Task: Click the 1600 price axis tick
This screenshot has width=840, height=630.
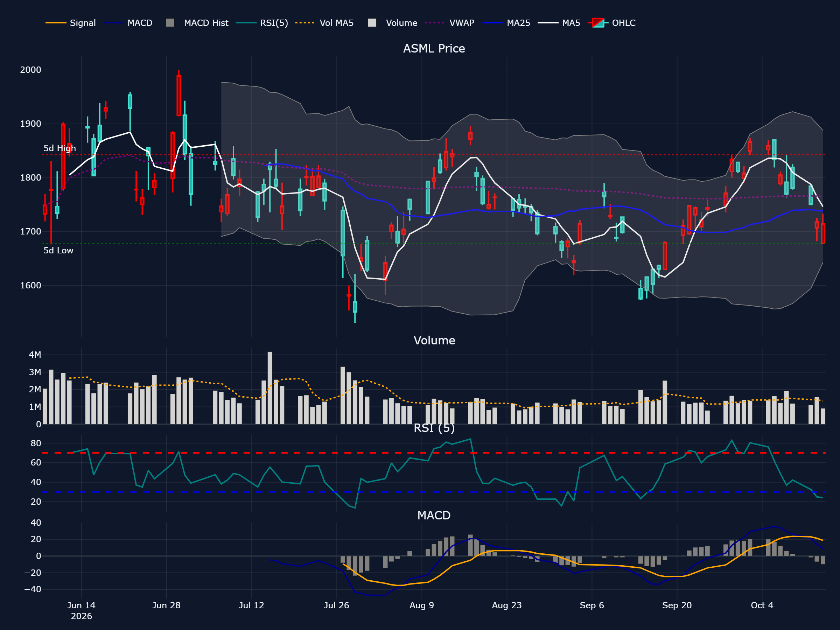Action: point(31,286)
